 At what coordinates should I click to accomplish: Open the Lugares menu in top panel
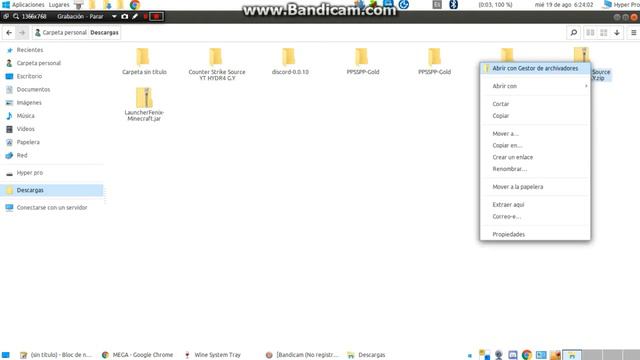(59, 4)
